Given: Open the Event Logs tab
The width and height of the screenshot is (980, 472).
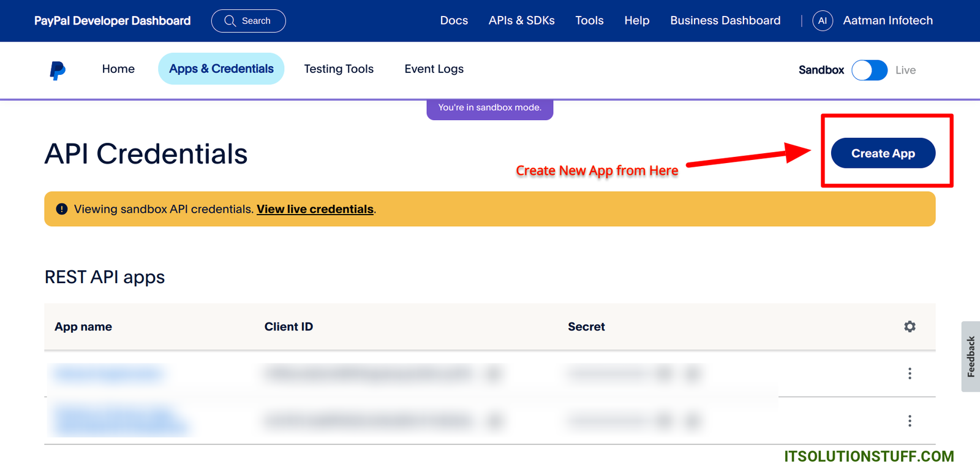Looking at the screenshot, I should pos(434,69).
